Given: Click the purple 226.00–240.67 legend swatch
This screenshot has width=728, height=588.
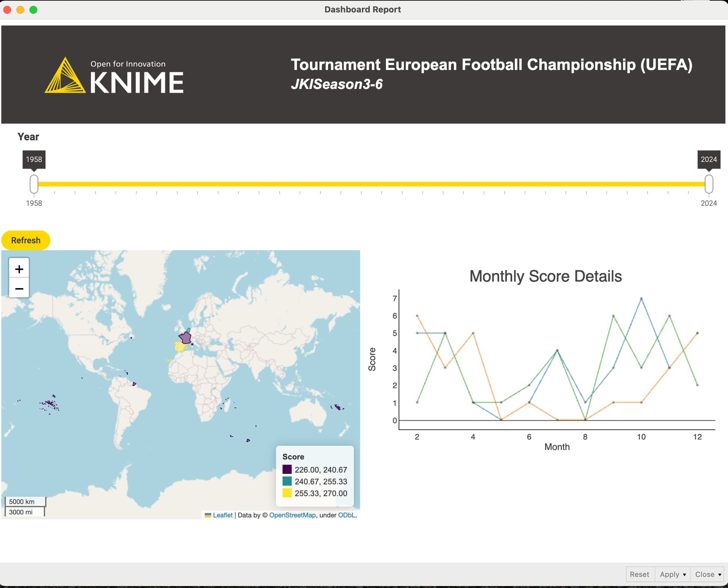Looking at the screenshot, I should coord(287,469).
